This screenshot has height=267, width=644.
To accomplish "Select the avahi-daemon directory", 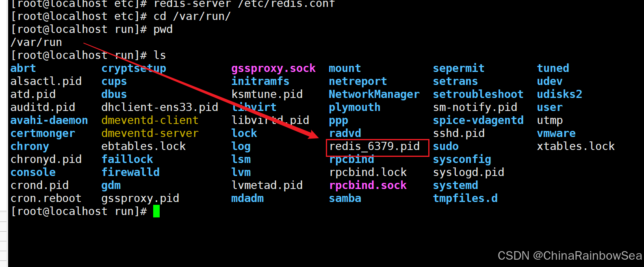I will tap(49, 121).
